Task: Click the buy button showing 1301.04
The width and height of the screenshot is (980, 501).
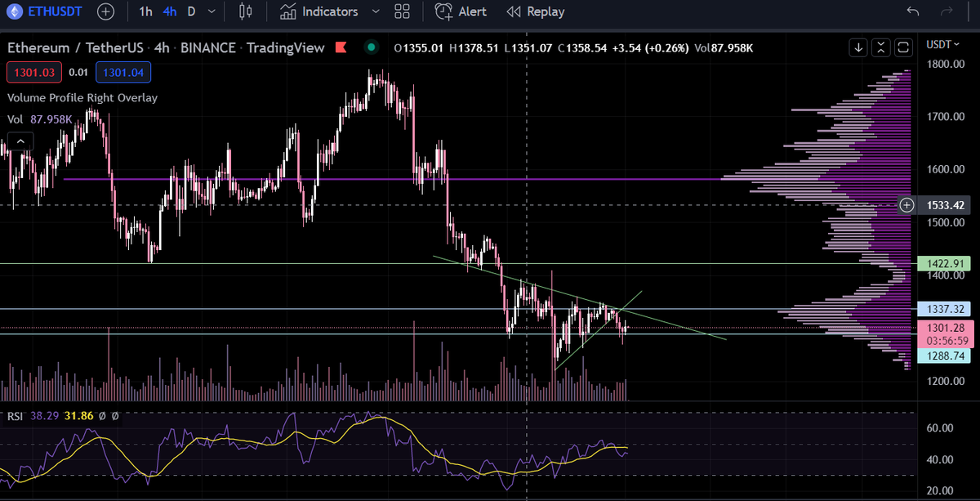Action: (123, 72)
